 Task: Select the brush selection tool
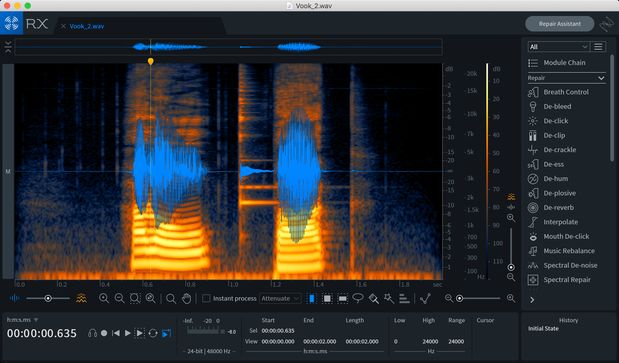pos(373,299)
